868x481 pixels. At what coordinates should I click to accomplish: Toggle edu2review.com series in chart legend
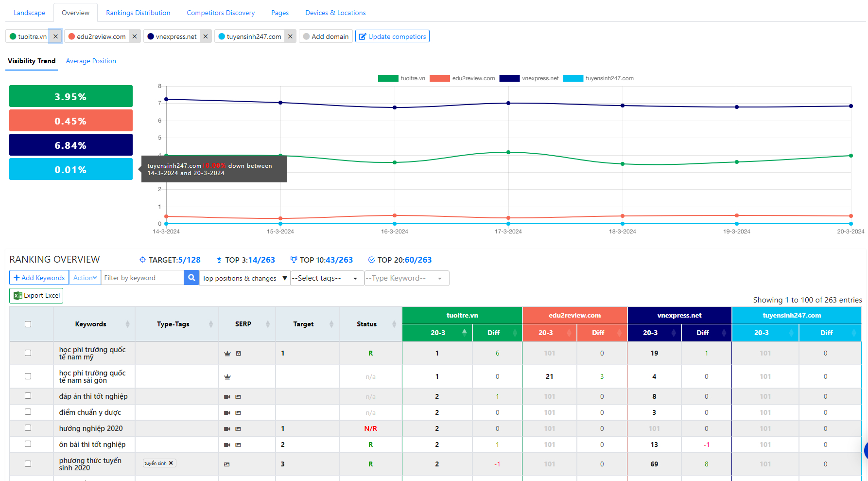[x=462, y=78]
